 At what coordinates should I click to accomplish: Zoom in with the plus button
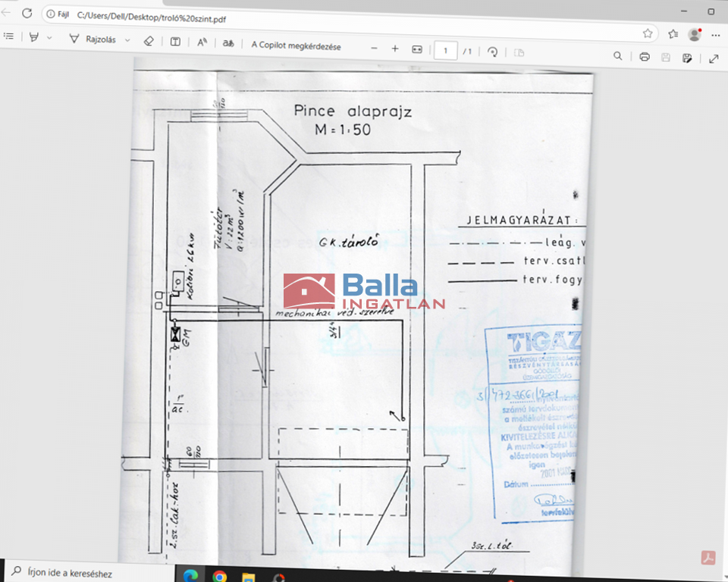click(x=395, y=49)
